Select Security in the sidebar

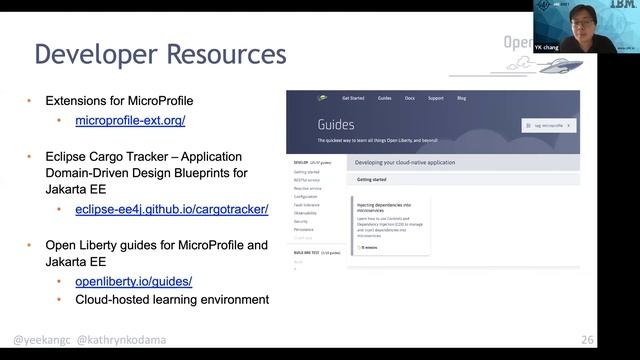[x=300, y=221]
